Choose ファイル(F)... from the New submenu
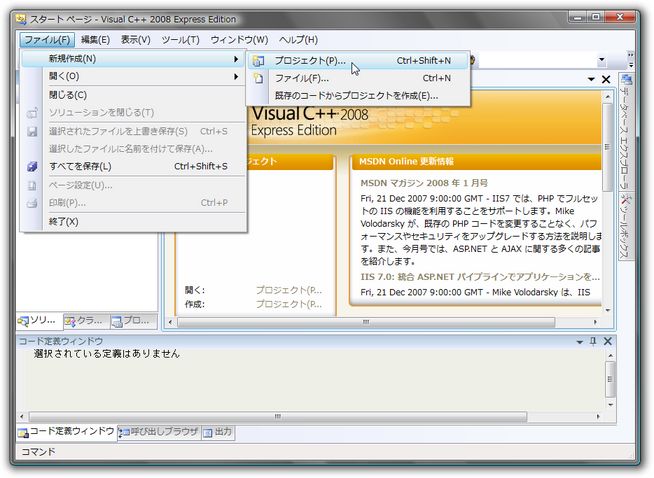Image resolution: width=654 pixels, height=478 pixels. click(x=359, y=78)
